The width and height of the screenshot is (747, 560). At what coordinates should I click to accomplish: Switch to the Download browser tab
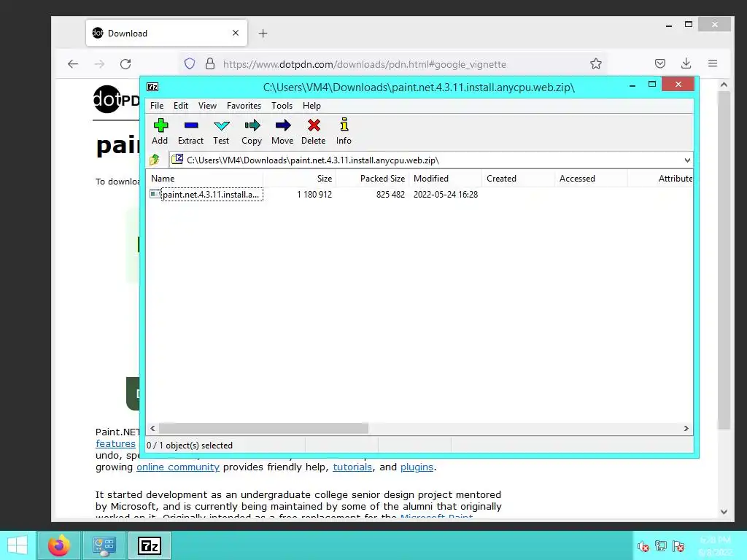167,33
